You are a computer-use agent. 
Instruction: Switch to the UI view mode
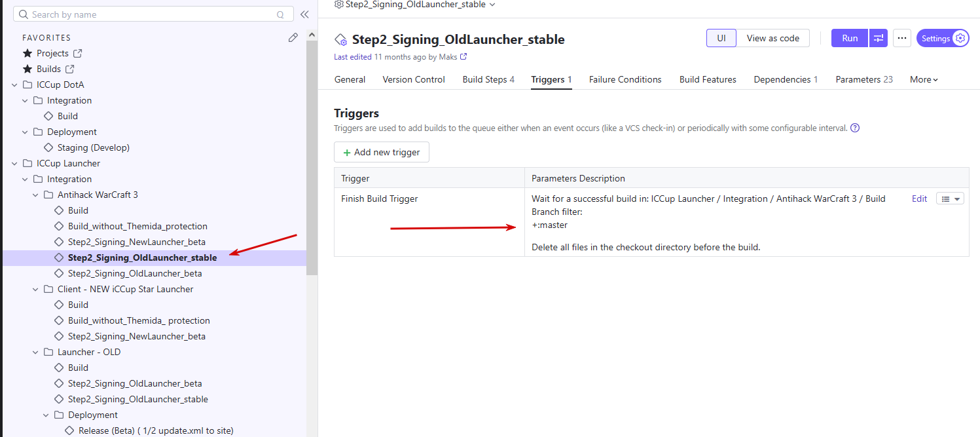pos(721,38)
